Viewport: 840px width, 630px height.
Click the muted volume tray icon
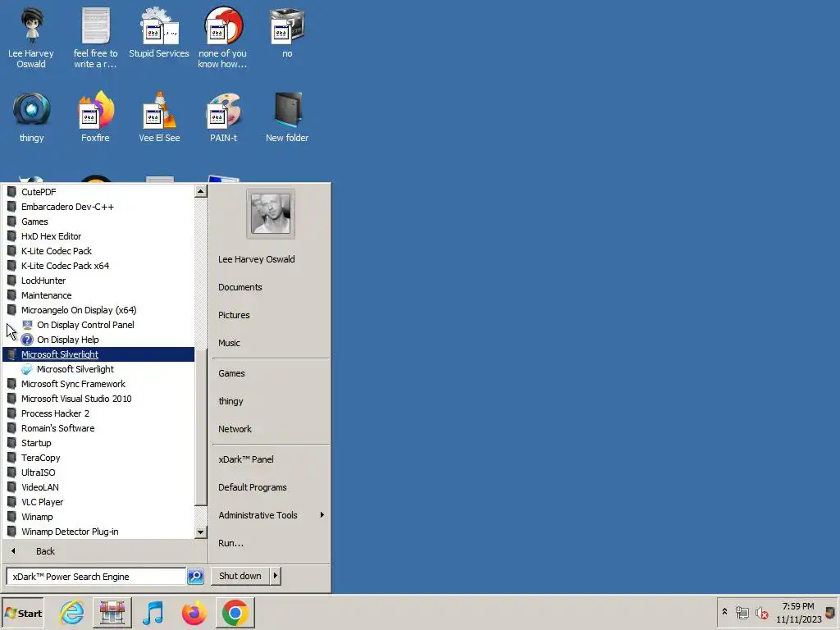[x=761, y=613]
